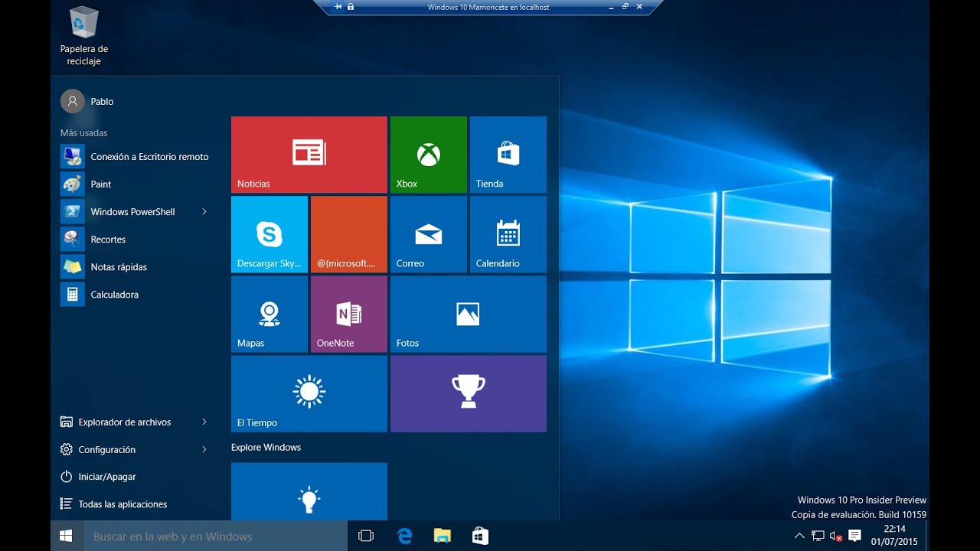Open the Calendario tile
Viewport: 980px width, 551px height.
point(508,234)
